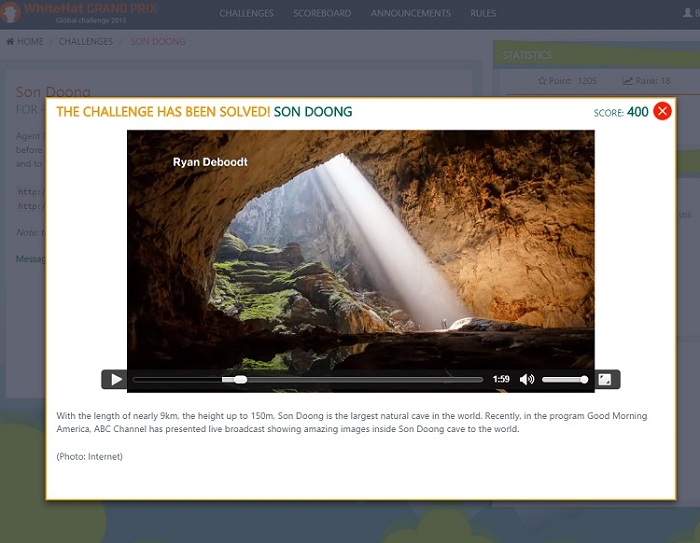Open the user profile icon in header

click(x=688, y=13)
